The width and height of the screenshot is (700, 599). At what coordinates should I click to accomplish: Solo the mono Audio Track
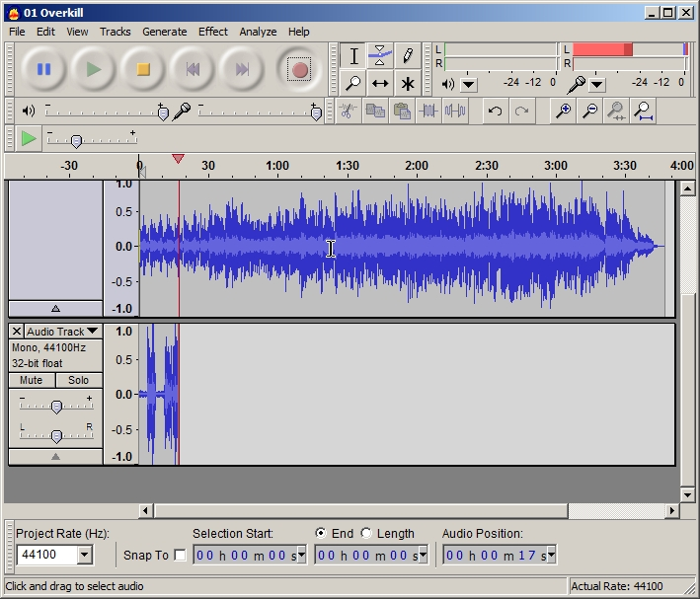(x=79, y=380)
